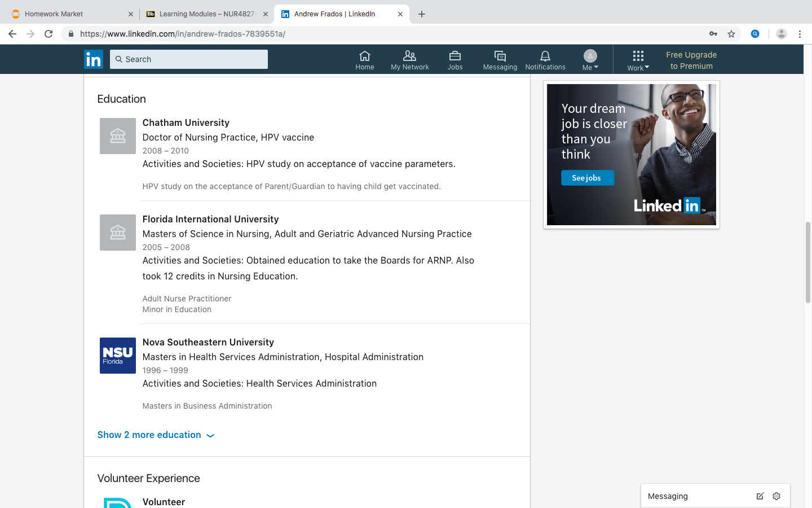Open Messaging settings gear icon

(776, 496)
